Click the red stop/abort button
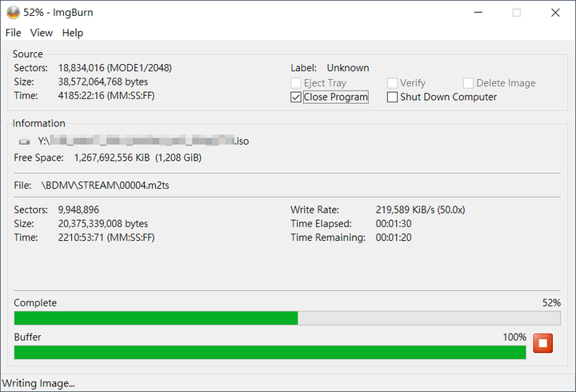 [x=542, y=343]
